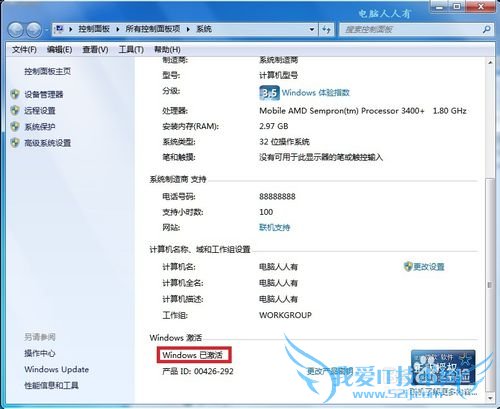Click the shield icon beside 高级系统设置
The height and width of the screenshot is (409, 500).
tap(15, 143)
